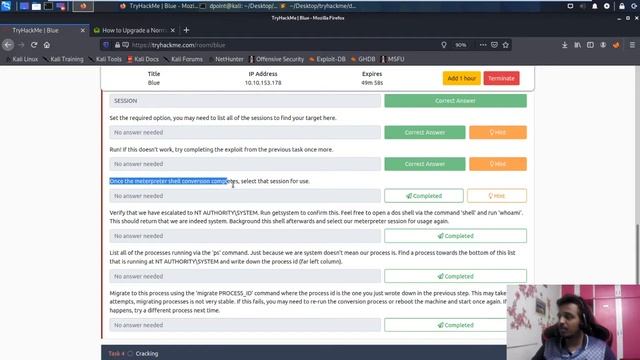The image size is (640, 360).
Task: Lock the screen using the panel lock icon
Action: [x=622, y=6]
